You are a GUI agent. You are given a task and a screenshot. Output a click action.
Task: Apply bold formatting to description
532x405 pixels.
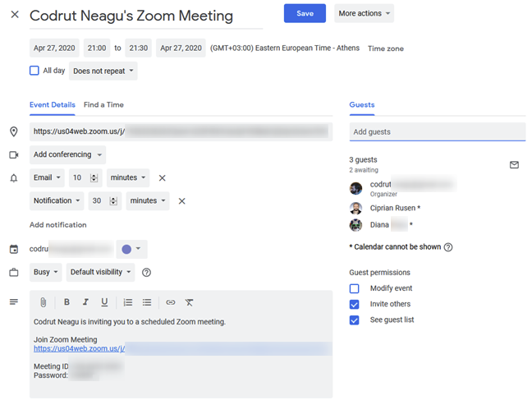point(66,302)
